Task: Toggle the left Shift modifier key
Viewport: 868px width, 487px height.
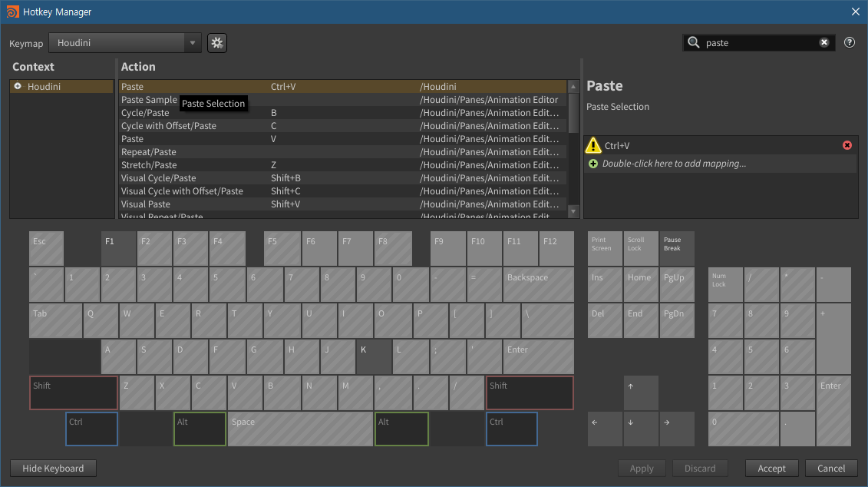Action: pyautogui.click(x=73, y=393)
